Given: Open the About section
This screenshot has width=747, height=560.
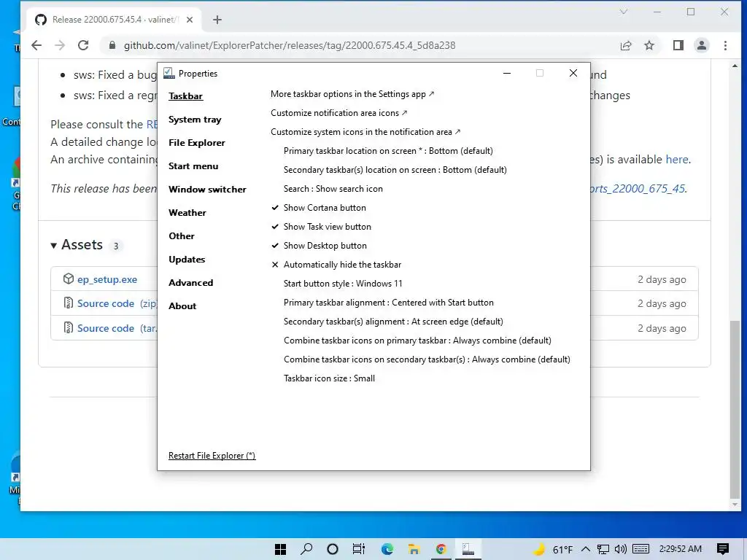Looking at the screenshot, I should coord(182,306).
